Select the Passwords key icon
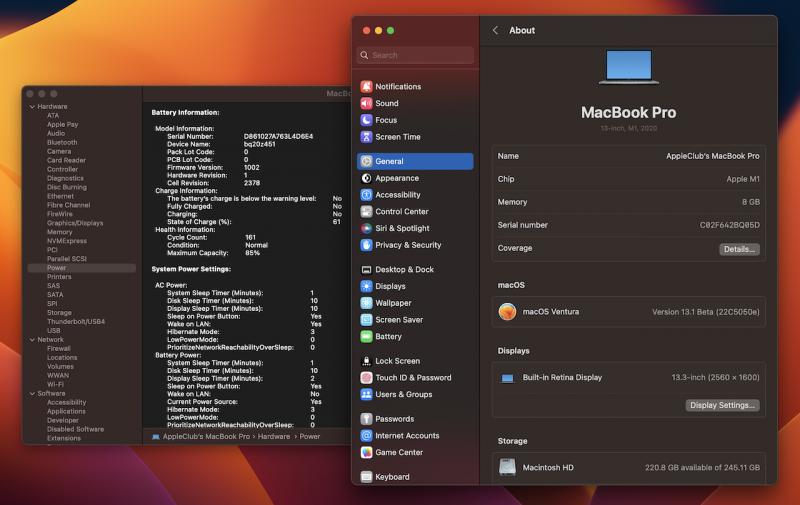 [x=366, y=419]
